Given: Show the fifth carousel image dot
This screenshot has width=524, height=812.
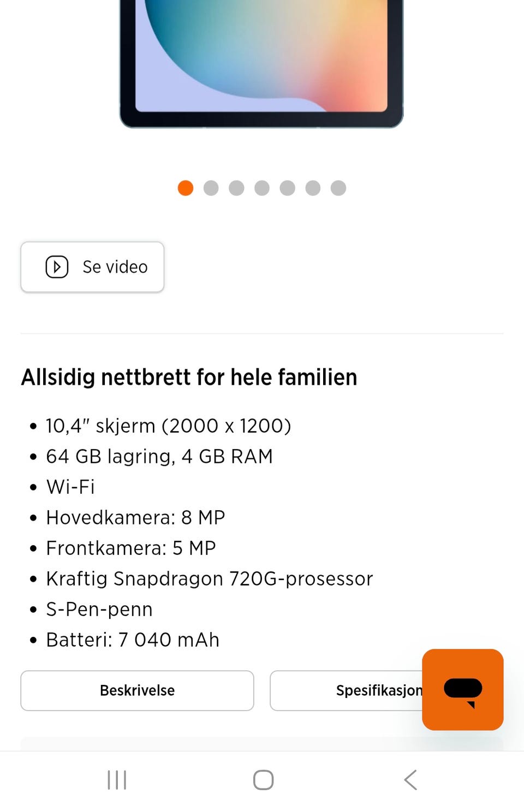Looking at the screenshot, I should (287, 188).
